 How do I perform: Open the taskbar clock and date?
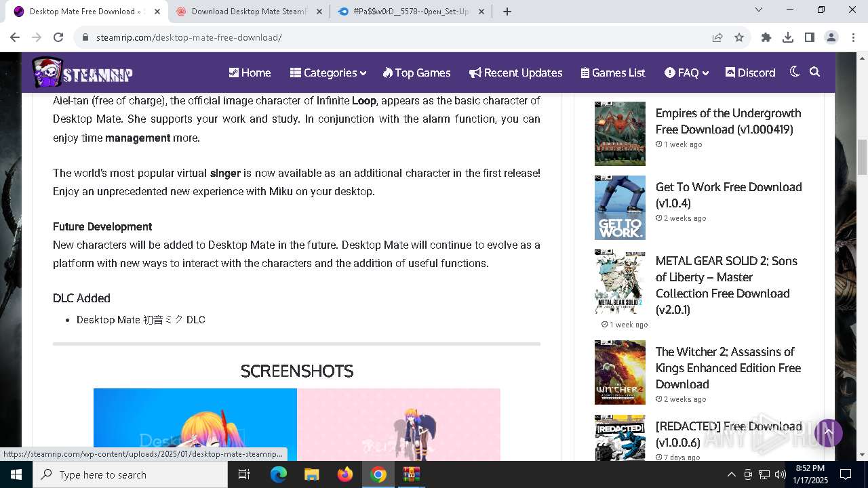(x=810, y=474)
